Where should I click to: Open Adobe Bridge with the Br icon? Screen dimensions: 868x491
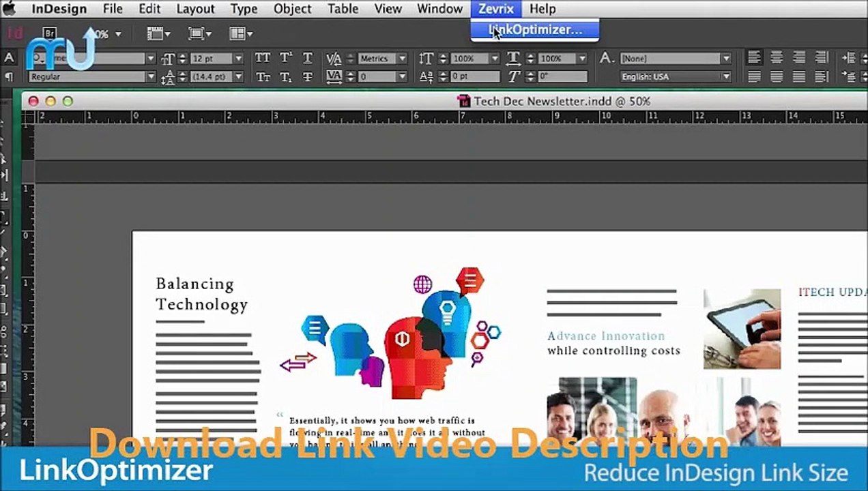[49, 33]
